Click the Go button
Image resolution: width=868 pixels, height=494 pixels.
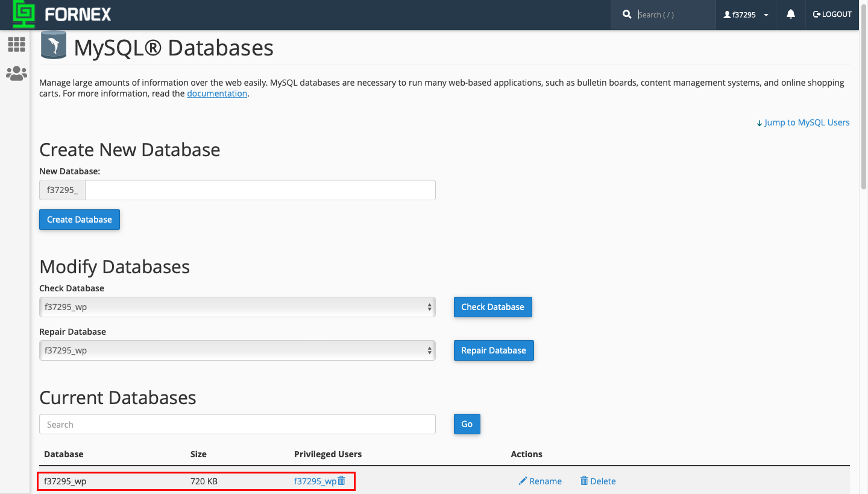[x=467, y=424]
